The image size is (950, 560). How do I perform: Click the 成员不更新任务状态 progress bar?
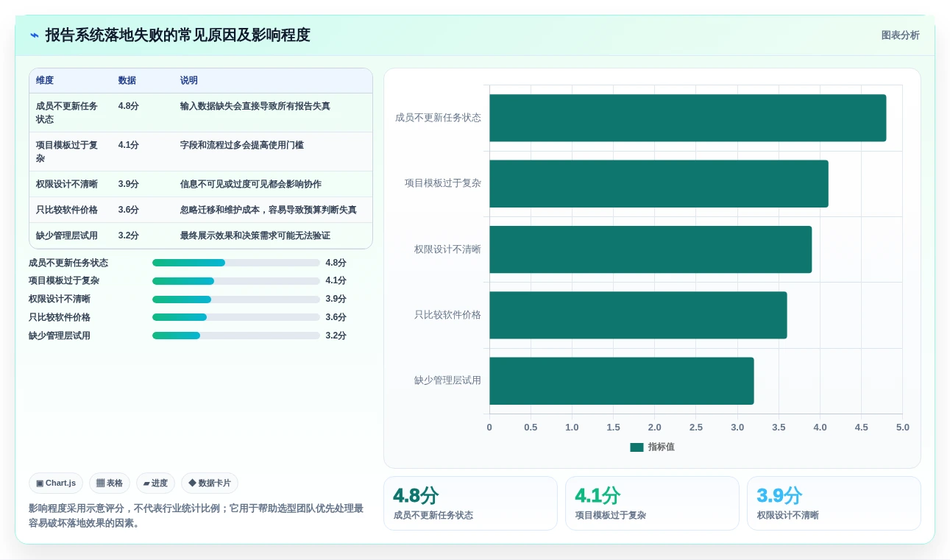pyautogui.click(x=236, y=263)
